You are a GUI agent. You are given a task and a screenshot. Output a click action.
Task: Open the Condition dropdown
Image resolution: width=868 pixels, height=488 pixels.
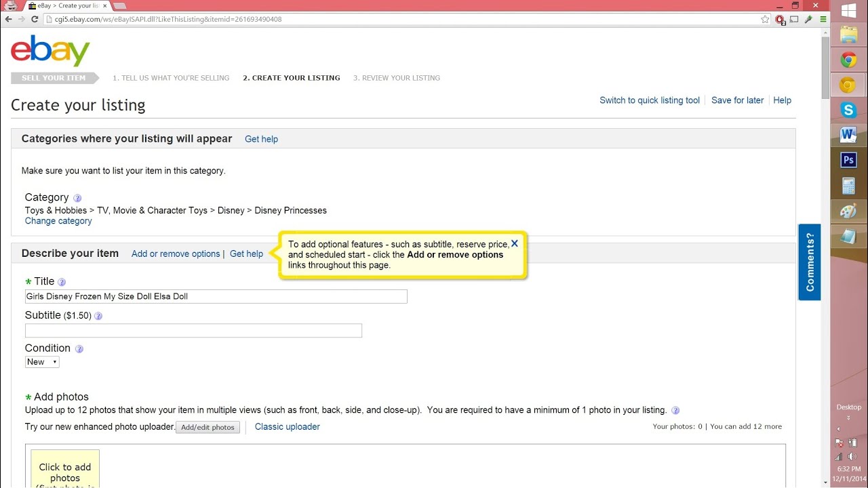pos(42,362)
